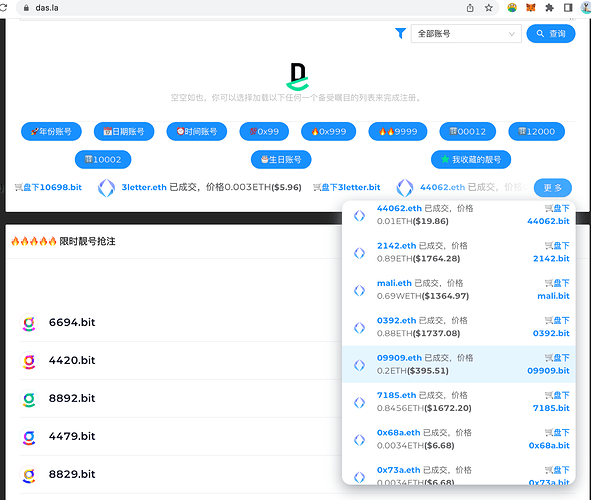Load the 9999 accounts list
The image size is (591, 500).
[398, 131]
